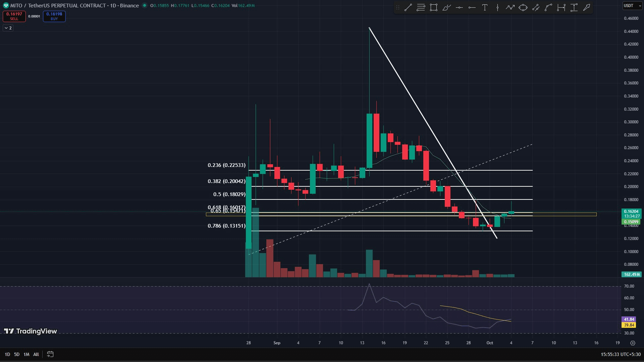Switch to the 5D time range

[x=17, y=354]
